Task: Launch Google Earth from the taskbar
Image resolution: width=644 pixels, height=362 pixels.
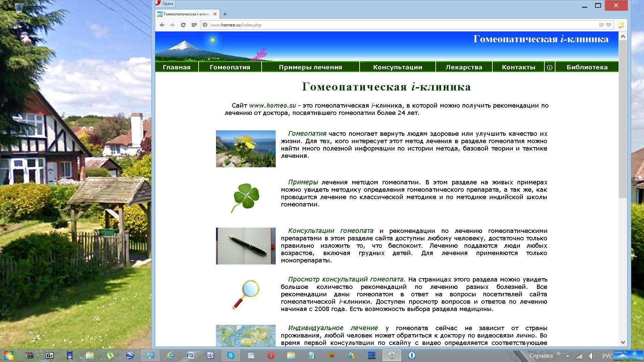Action: point(130,355)
